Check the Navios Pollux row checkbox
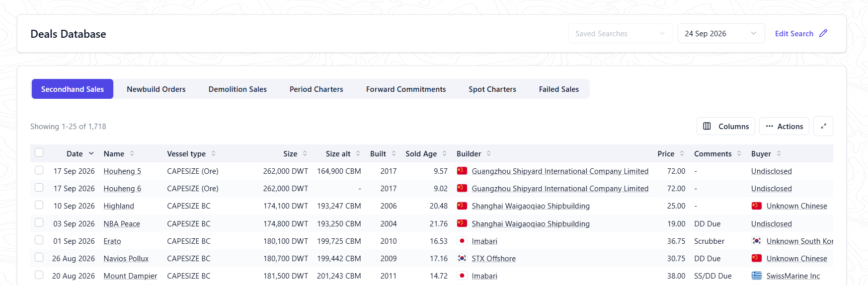Viewport: 868px width, 285px height. [39, 258]
